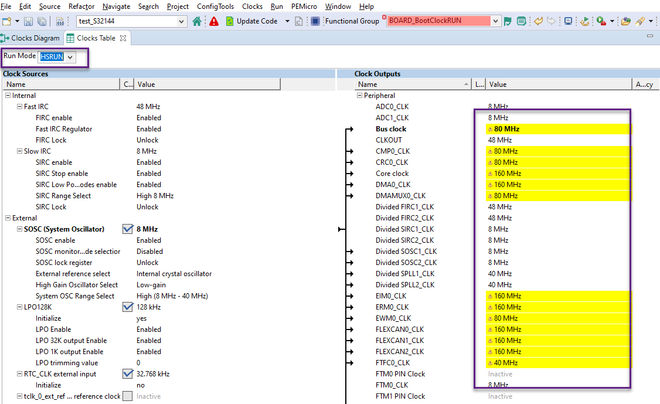Open the ConfigTools menu
Viewport: 660px width, 404px height.
[x=215, y=6]
